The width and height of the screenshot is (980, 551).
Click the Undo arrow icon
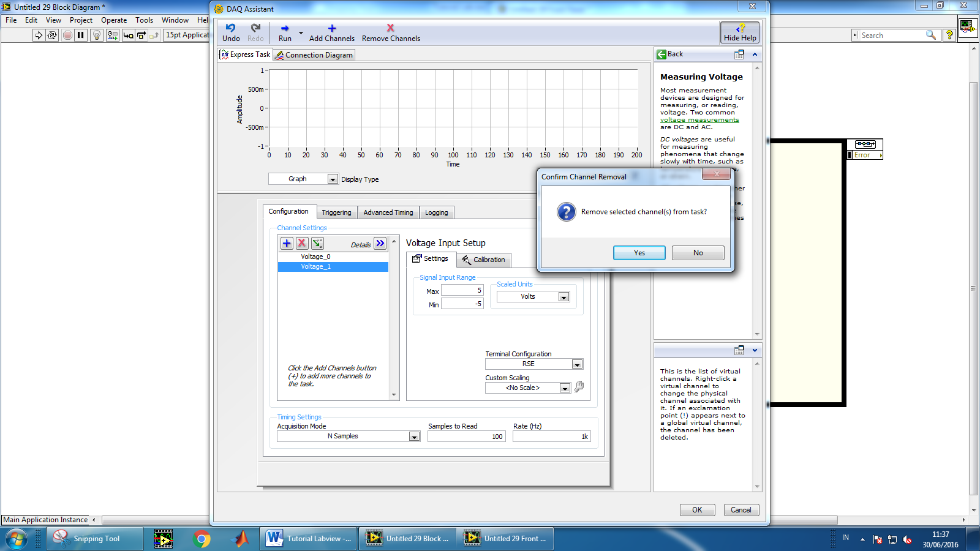pyautogui.click(x=230, y=28)
